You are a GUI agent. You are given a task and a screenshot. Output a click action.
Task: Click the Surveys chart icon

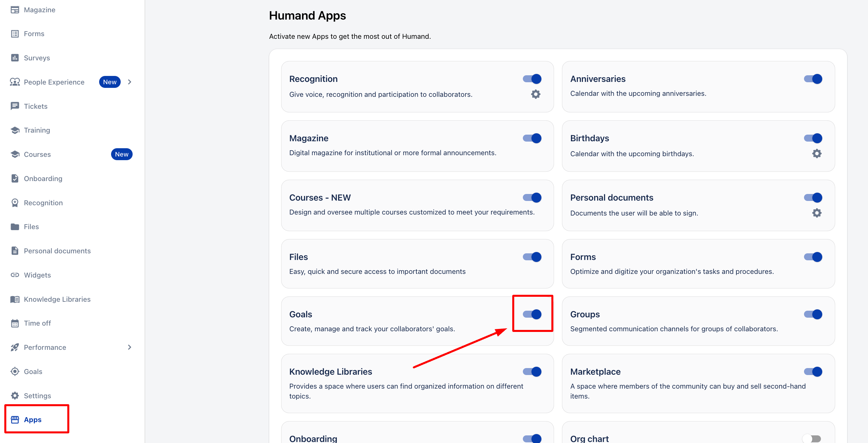pyautogui.click(x=15, y=58)
